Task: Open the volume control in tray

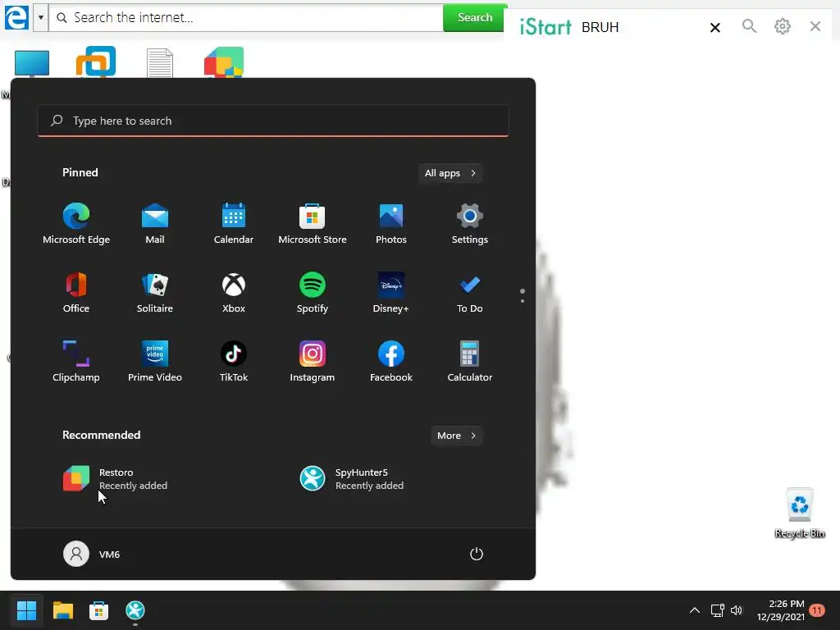Action: (x=737, y=610)
